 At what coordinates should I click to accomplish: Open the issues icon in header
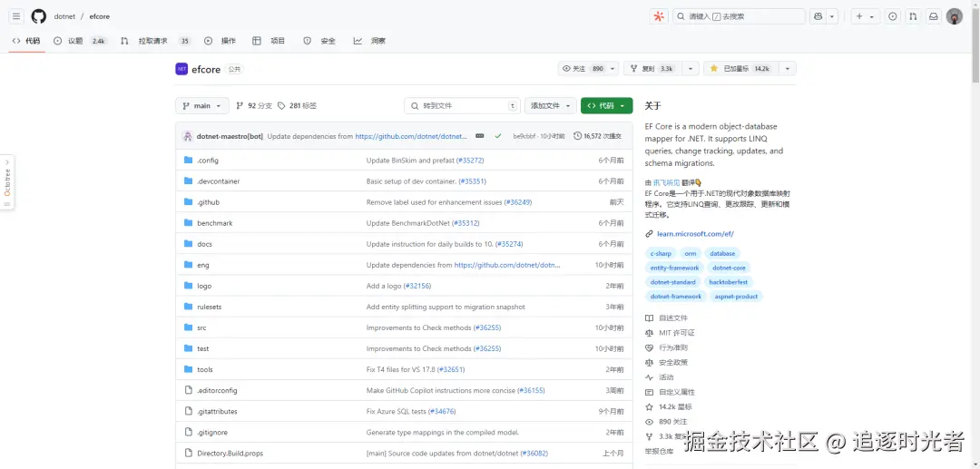point(893,16)
